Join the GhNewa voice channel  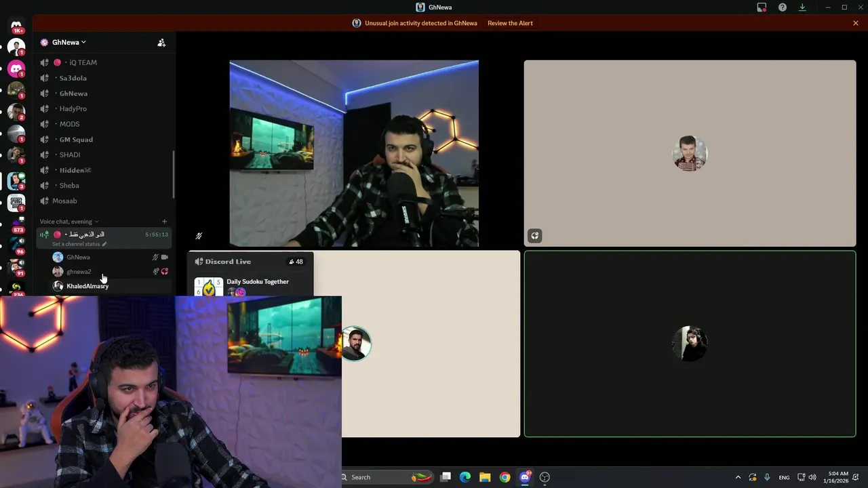(x=104, y=94)
